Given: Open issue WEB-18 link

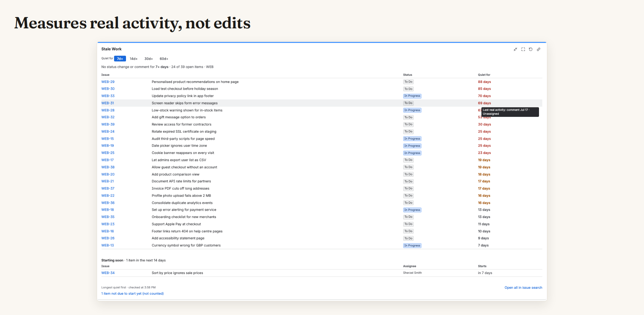Looking at the screenshot, I should 107,210.
